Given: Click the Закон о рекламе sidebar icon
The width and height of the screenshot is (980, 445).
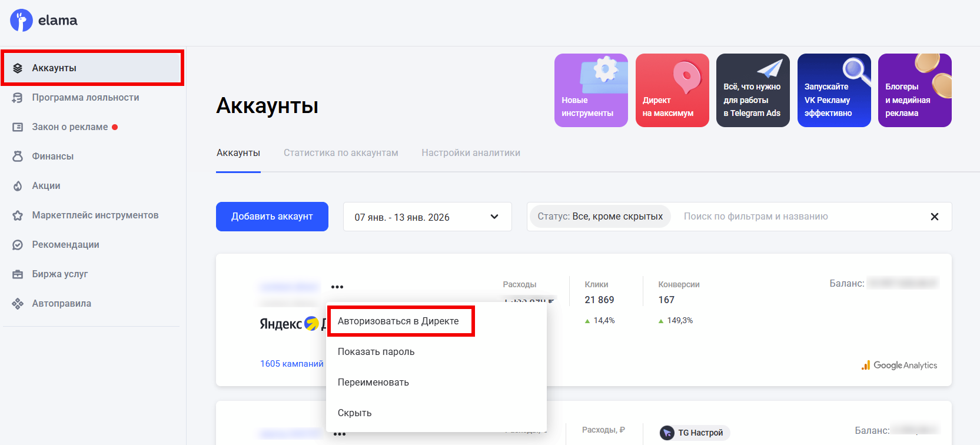Looking at the screenshot, I should [18, 127].
